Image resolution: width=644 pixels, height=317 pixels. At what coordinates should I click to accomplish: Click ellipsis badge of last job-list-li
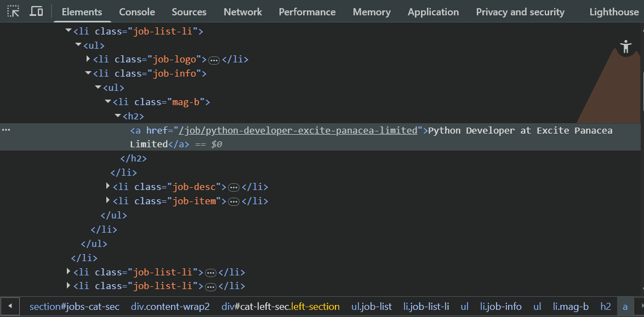tap(210, 287)
